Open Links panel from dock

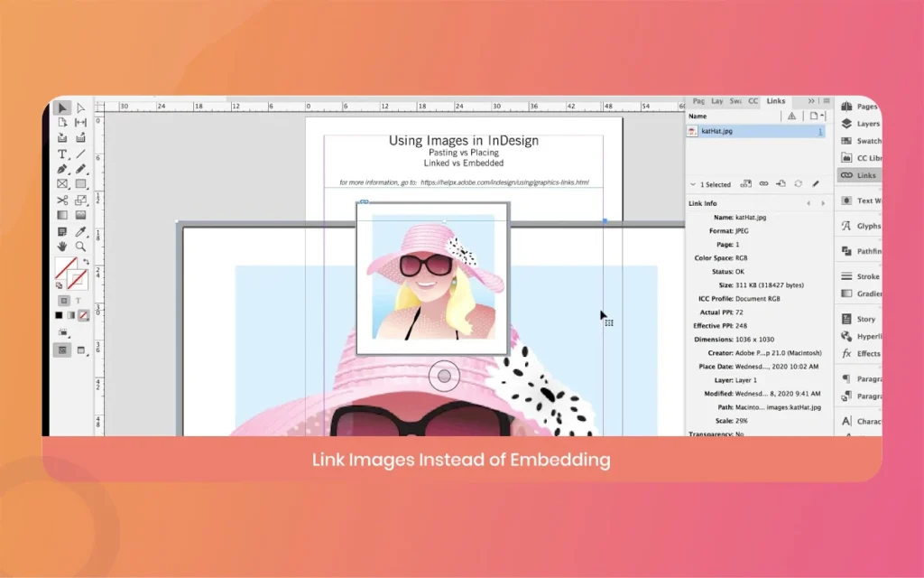(x=860, y=175)
